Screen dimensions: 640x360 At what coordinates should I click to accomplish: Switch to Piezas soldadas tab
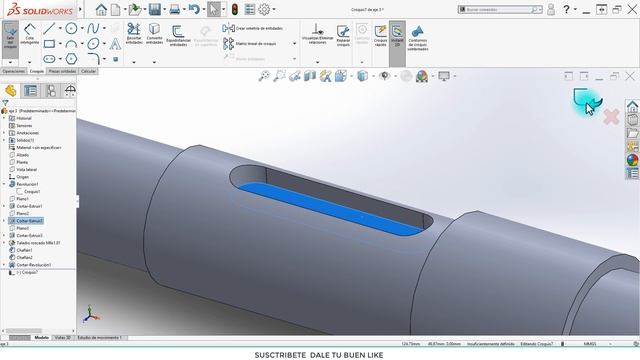(x=62, y=71)
